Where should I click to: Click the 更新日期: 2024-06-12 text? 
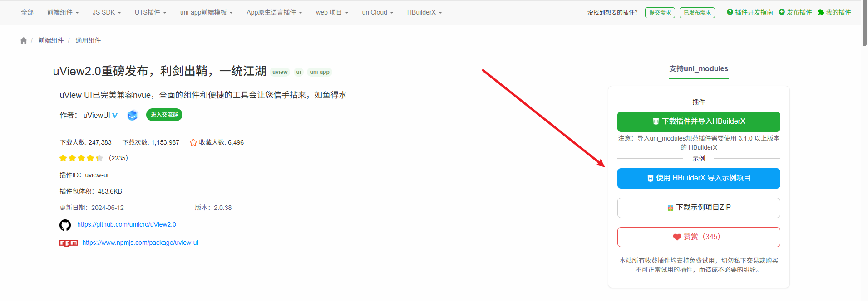coord(92,208)
